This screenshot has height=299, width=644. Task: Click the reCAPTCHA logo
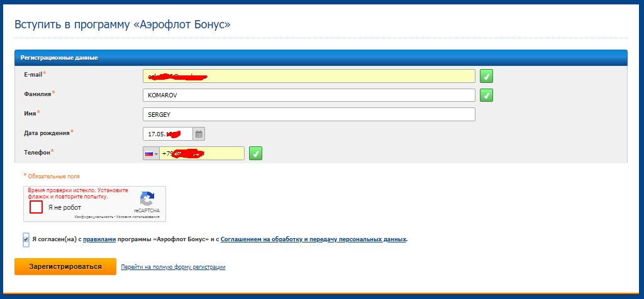[x=147, y=199]
